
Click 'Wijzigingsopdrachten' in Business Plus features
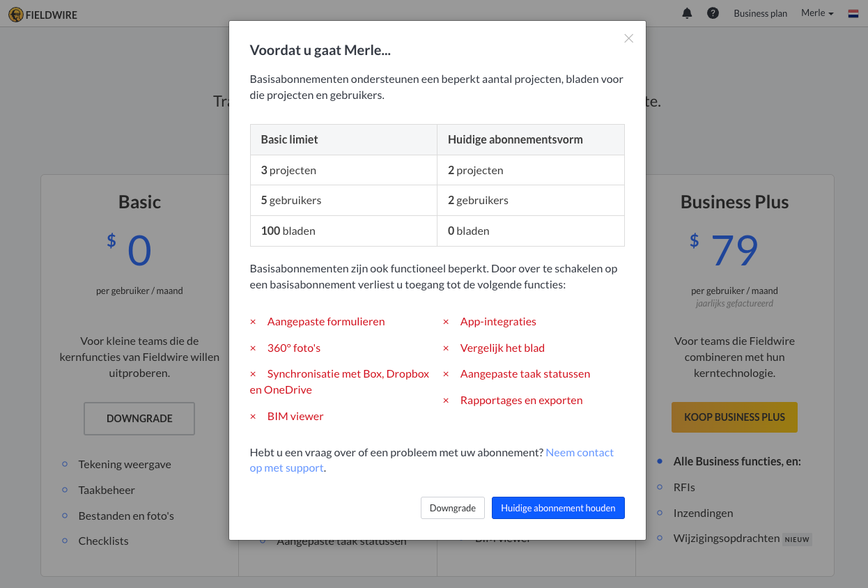727,539
